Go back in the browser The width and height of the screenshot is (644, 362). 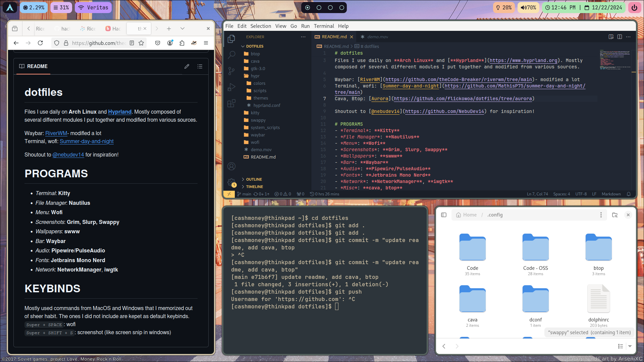pyautogui.click(x=16, y=43)
